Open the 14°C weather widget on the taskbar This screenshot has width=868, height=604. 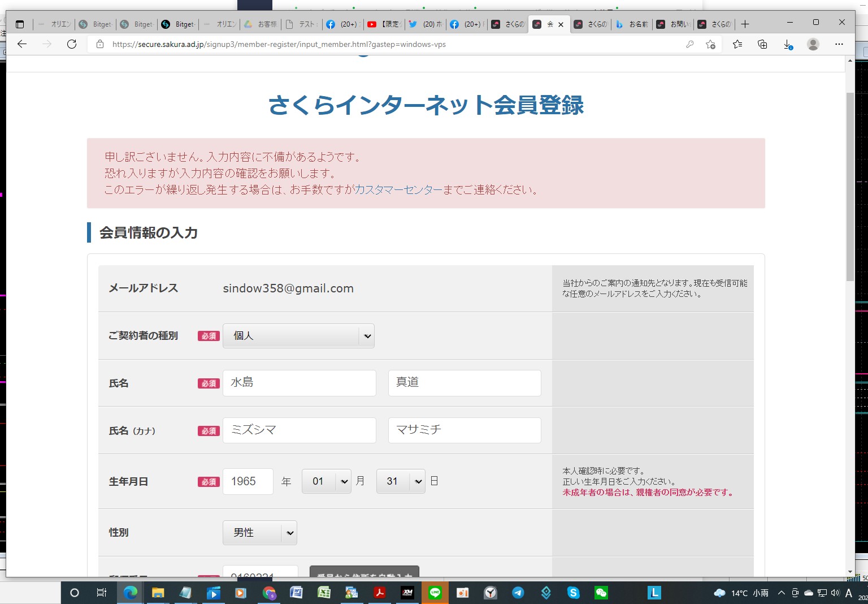pyautogui.click(x=741, y=593)
